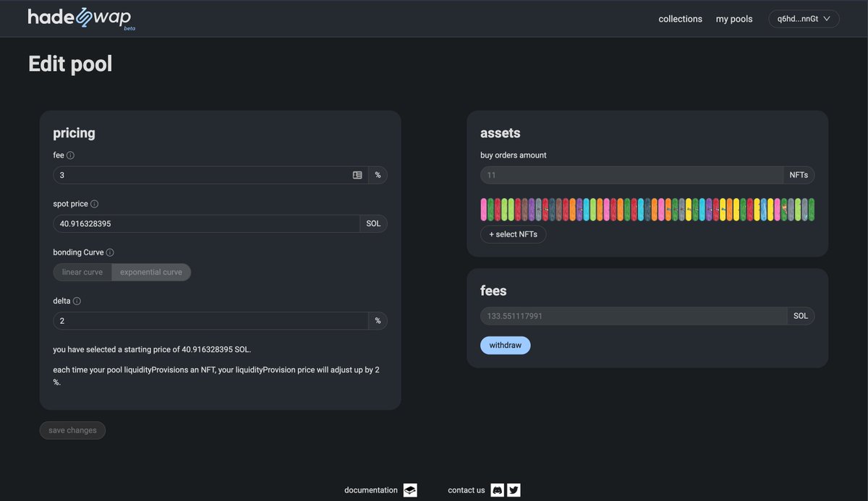Click the NFTs unit label
The width and height of the screenshot is (868, 501).
[799, 175]
